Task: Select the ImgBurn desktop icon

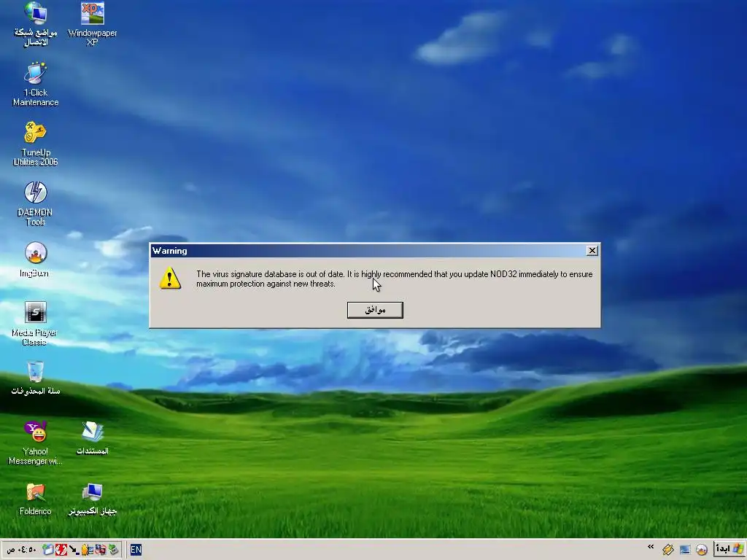Action: [x=35, y=260]
